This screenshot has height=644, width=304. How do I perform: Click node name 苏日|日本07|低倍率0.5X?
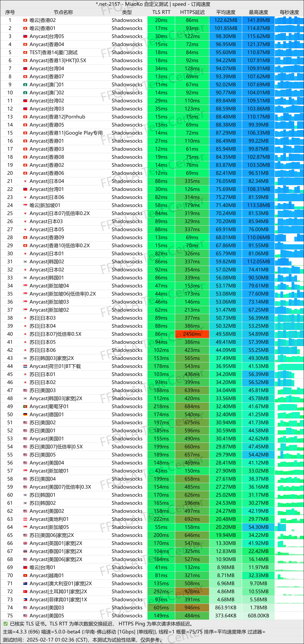(55, 334)
